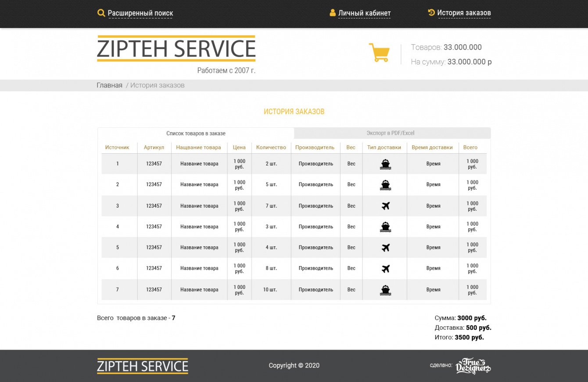Click the Вес column header
The width and height of the screenshot is (588, 382).
point(351,148)
